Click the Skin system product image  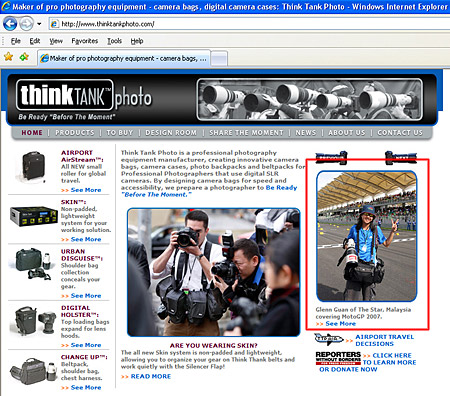click(34, 216)
